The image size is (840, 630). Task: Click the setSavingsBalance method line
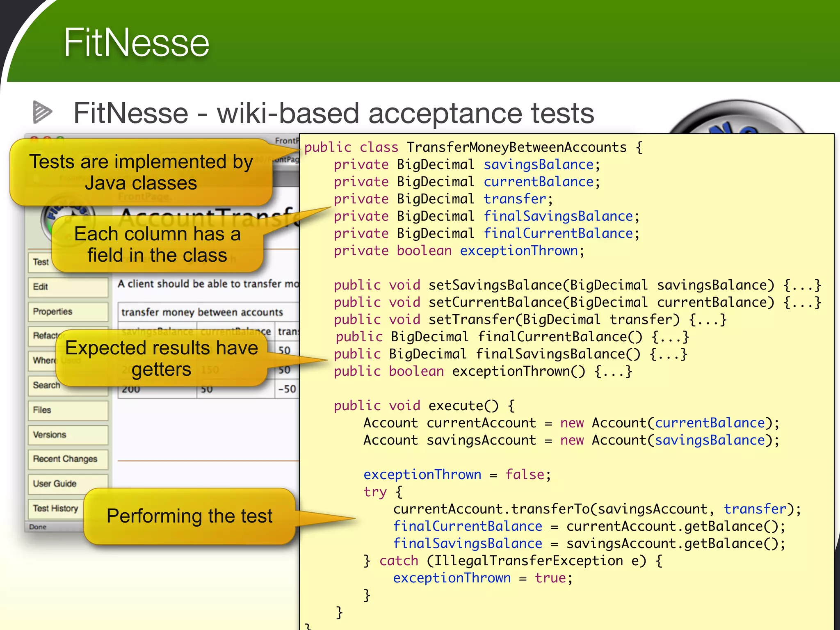(577, 285)
